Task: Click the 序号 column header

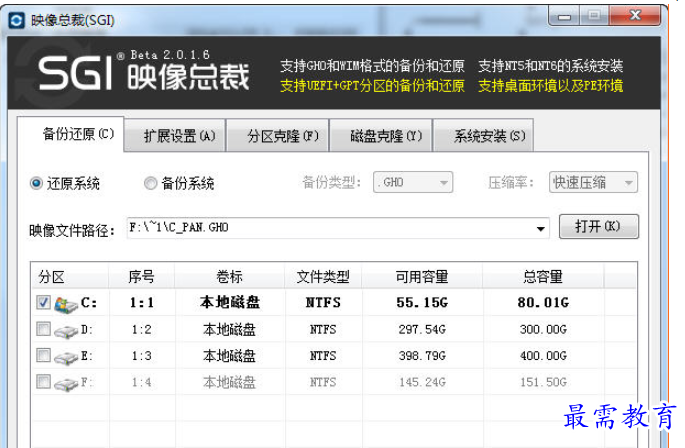Action: click(x=142, y=277)
